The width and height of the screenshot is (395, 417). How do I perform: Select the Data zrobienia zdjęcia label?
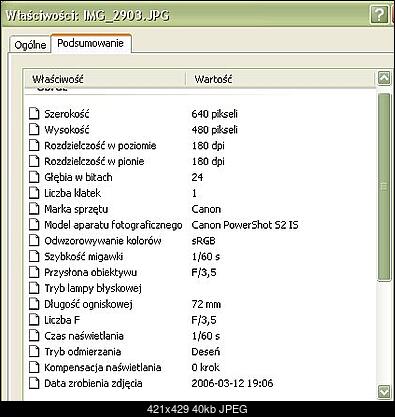click(93, 384)
